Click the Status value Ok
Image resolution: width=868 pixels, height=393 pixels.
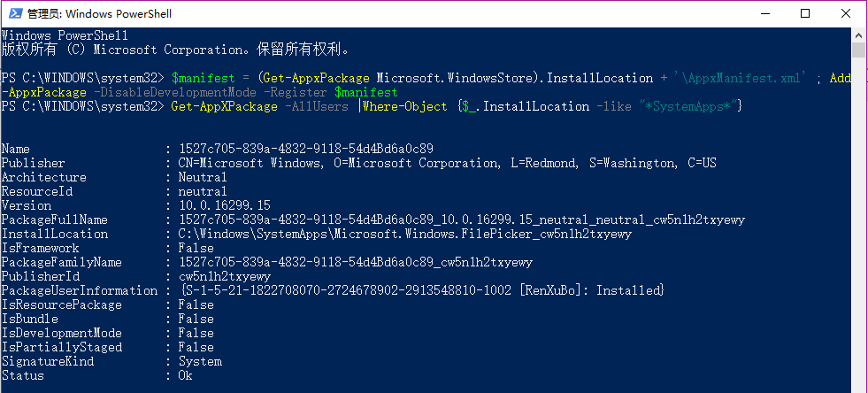(x=186, y=375)
